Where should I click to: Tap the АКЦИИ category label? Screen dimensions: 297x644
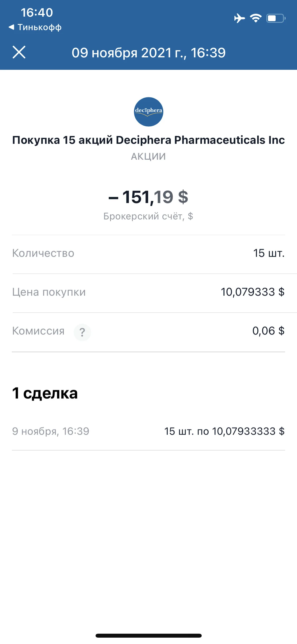[x=149, y=157]
